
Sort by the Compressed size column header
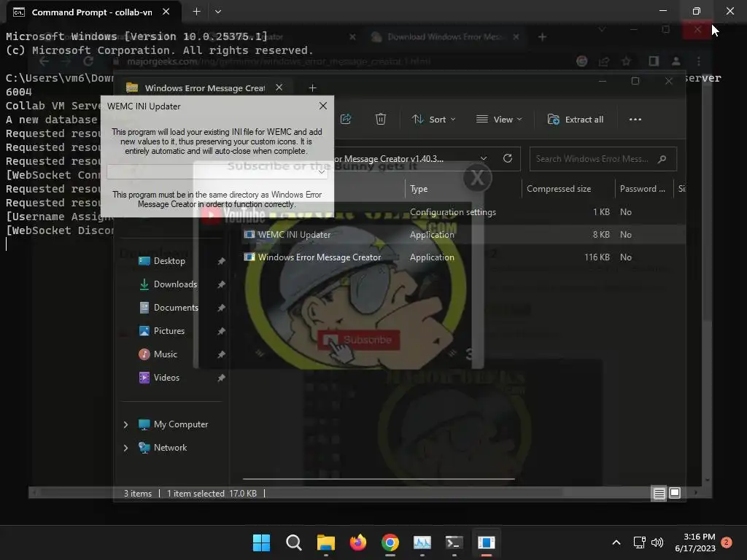[x=558, y=189]
